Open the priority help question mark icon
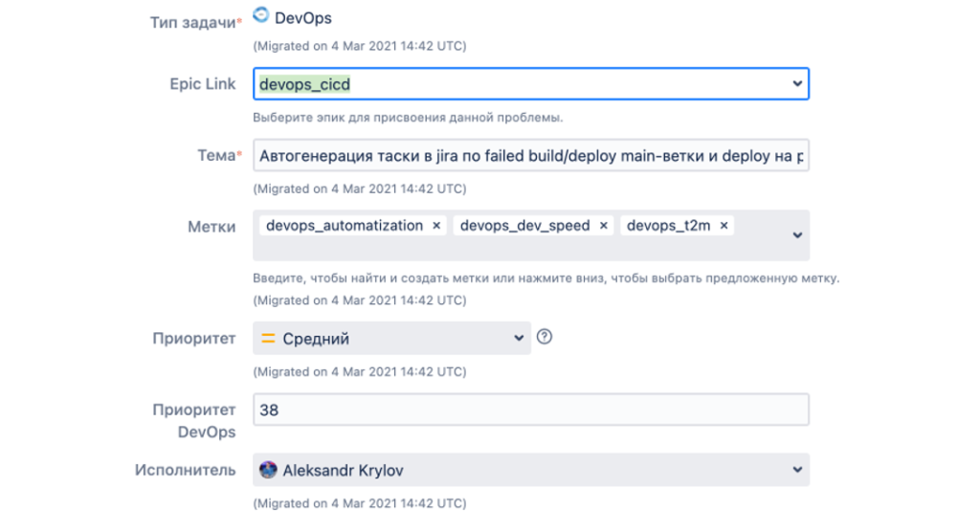Screen dimensions: 980x511 545,337
